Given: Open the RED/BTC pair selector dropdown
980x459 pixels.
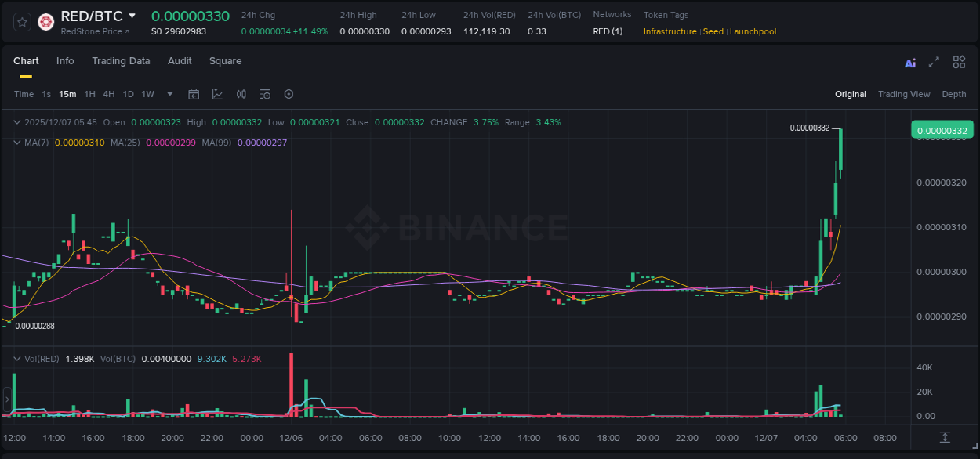Looking at the screenshot, I should pos(132,16).
